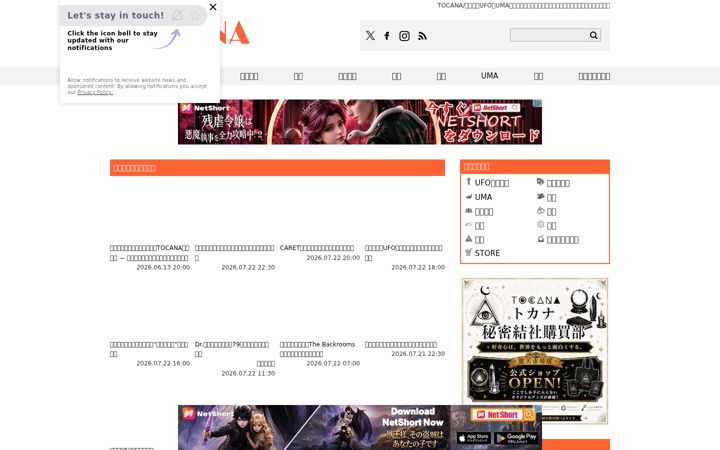The width and height of the screenshot is (720, 450).
Task: Click the creature icon beside sidebar UMA
Action: pos(469,197)
